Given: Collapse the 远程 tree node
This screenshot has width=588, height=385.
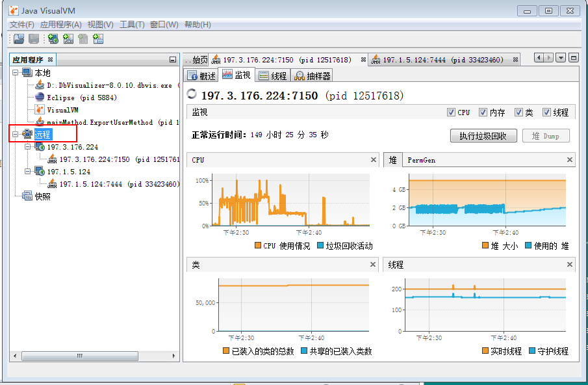Looking at the screenshot, I should coord(16,135).
